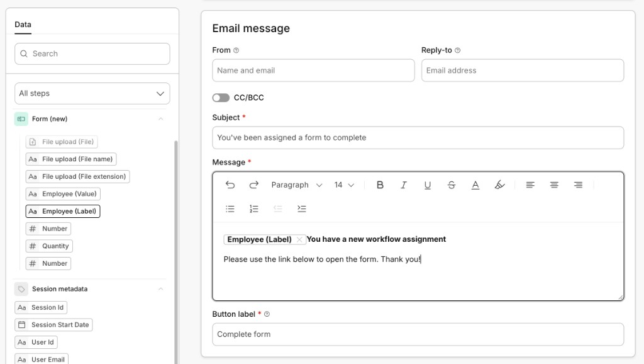644x364 pixels.
Task: Open the text color tool
Action: [x=475, y=185]
